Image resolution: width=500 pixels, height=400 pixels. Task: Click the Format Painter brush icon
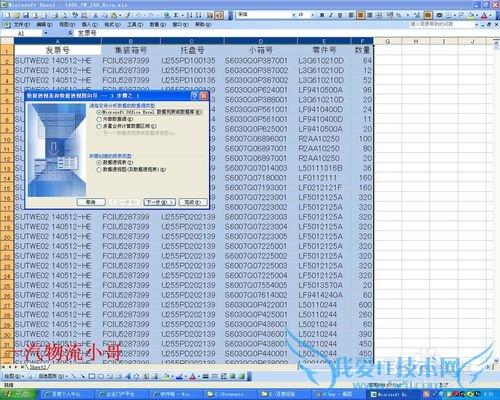tap(127, 15)
